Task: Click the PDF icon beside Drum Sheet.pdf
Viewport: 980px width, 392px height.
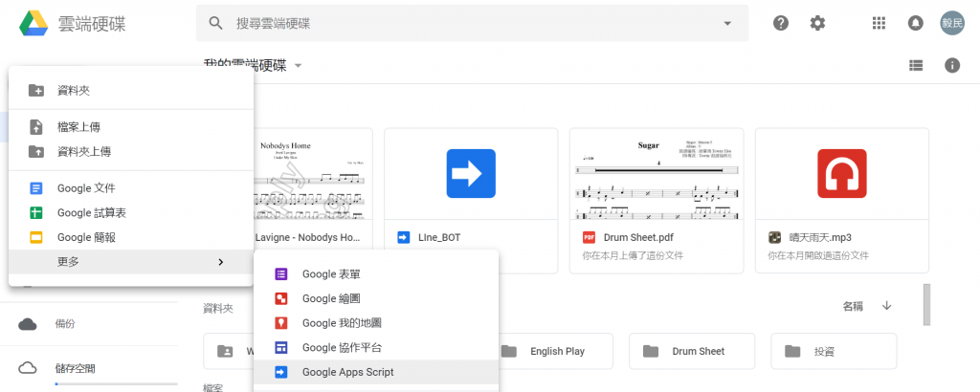Action: coord(589,238)
